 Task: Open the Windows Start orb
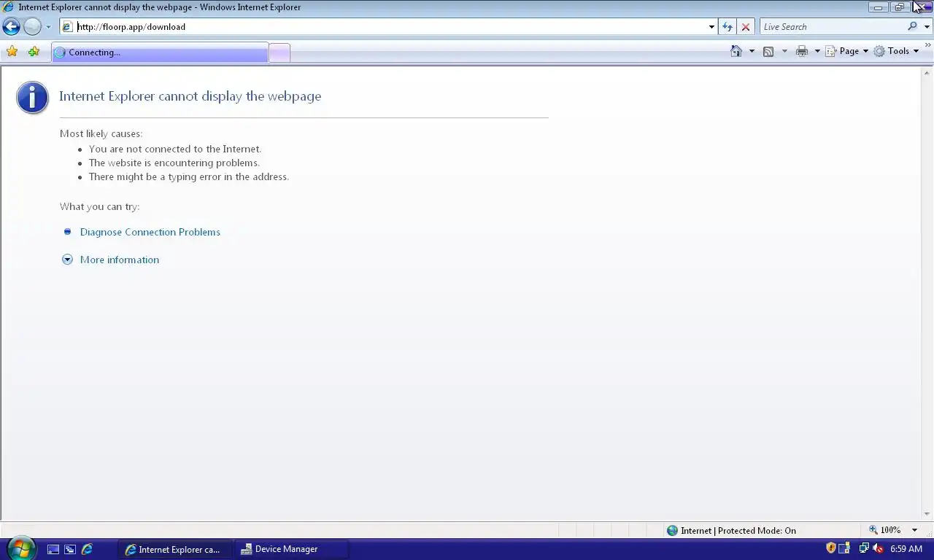[x=21, y=548]
